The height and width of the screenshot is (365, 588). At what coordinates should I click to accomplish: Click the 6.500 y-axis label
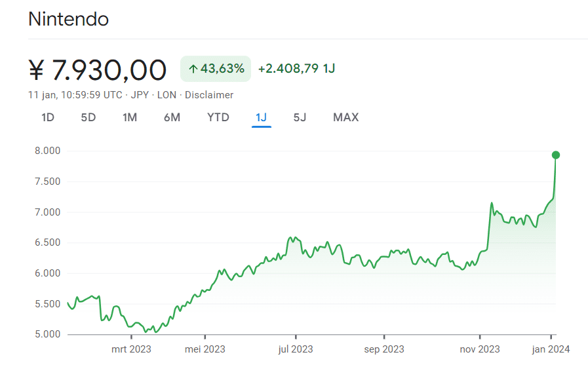(x=47, y=243)
